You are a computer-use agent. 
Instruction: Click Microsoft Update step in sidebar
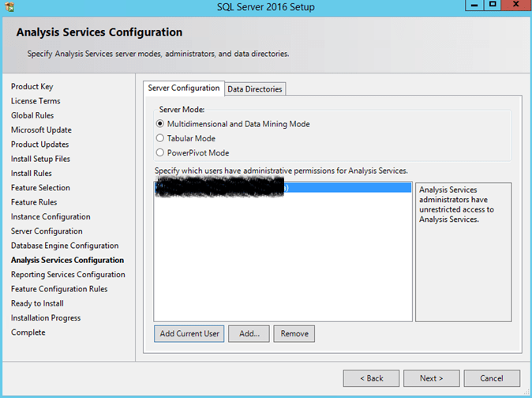coord(41,130)
